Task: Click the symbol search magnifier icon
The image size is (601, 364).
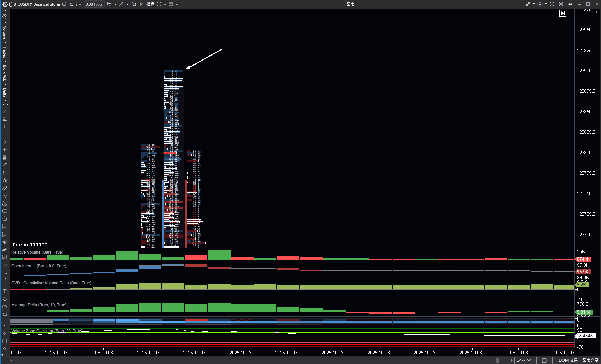Action: click(64, 4)
